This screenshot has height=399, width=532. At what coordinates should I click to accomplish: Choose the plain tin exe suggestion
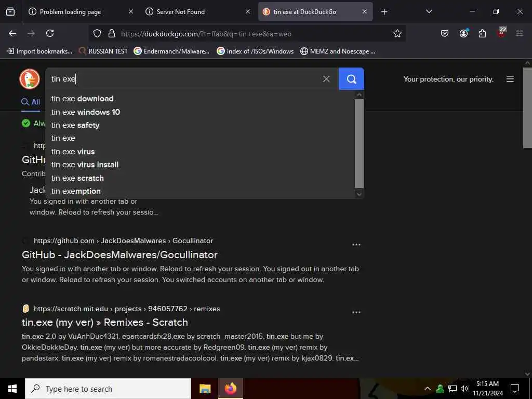tap(200, 138)
